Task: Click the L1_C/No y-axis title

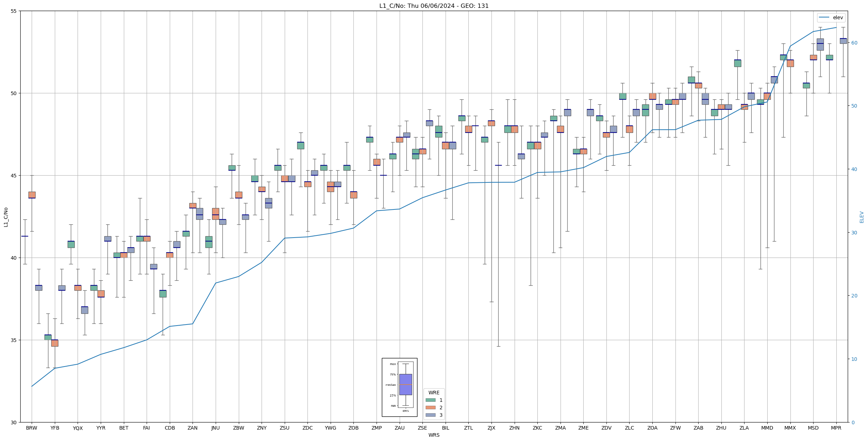Action: pos(6,217)
